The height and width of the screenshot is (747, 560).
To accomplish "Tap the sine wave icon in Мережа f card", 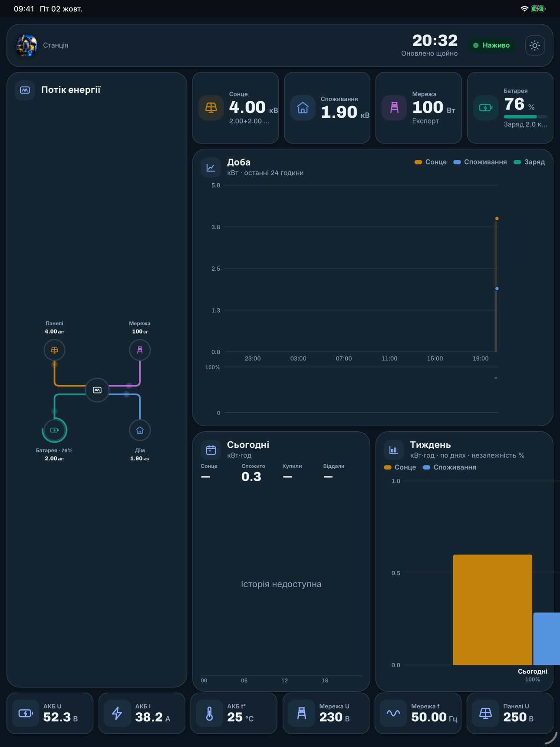I will (393, 713).
